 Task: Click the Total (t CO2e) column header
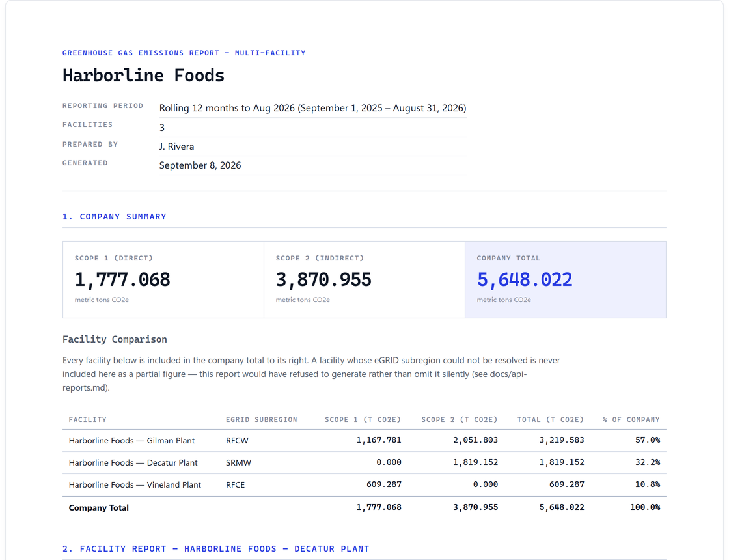pyautogui.click(x=551, y=419)
